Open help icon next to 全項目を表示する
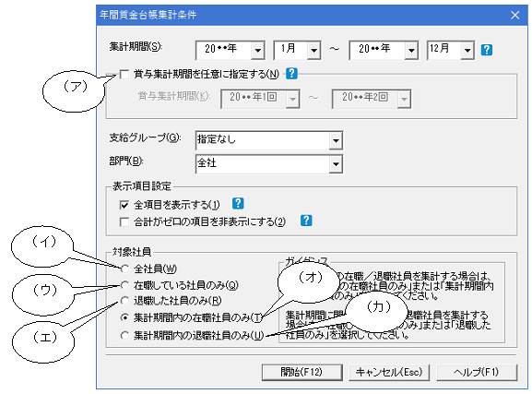This screenshot has width=532, height=394. pyautogui.click(x=238, y=203)
